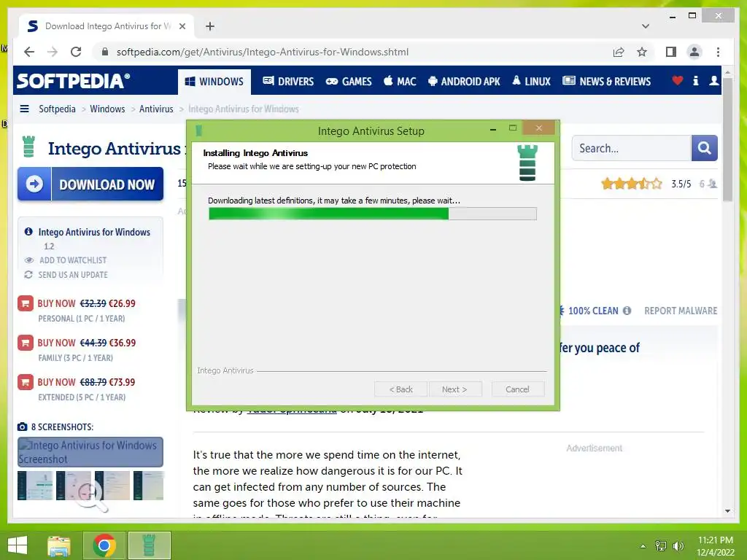Image resolution: width=747 pixels, height=560 pixels.
Task: Click the 100% Clean badge
Action: (592, 311)
